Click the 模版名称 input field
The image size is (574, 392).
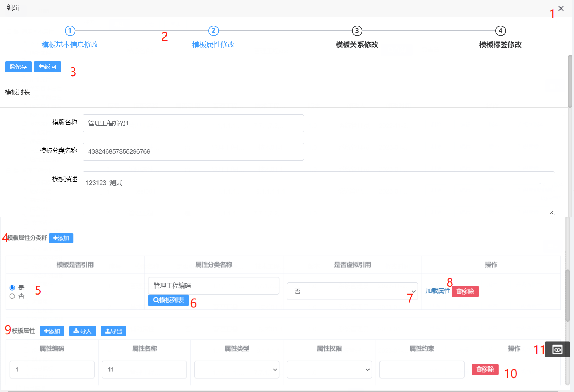click(x=193, y=123)
